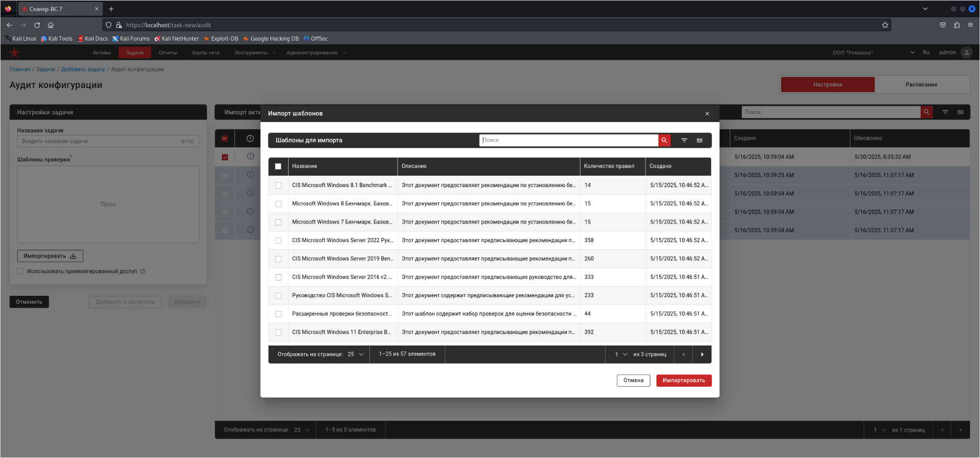The image size is (980, 458).
Task: Open the ООО "Ромашка" organization selector
Action: click(873, 53)
